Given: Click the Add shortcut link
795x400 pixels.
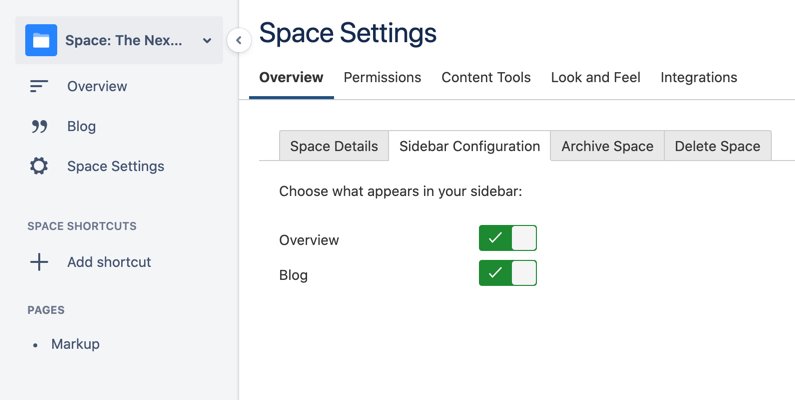Looking at the screenshot, I should pyautogui.click(x=109, y=262).
